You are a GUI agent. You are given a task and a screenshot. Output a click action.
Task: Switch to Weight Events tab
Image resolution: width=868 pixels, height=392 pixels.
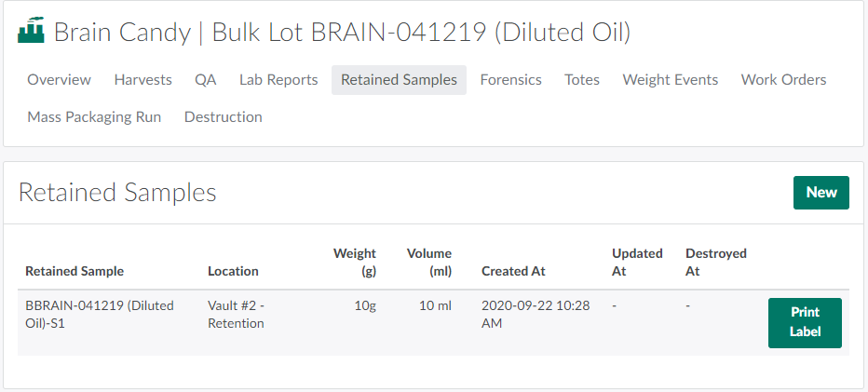pyautogui.click(x=671, y=80)
